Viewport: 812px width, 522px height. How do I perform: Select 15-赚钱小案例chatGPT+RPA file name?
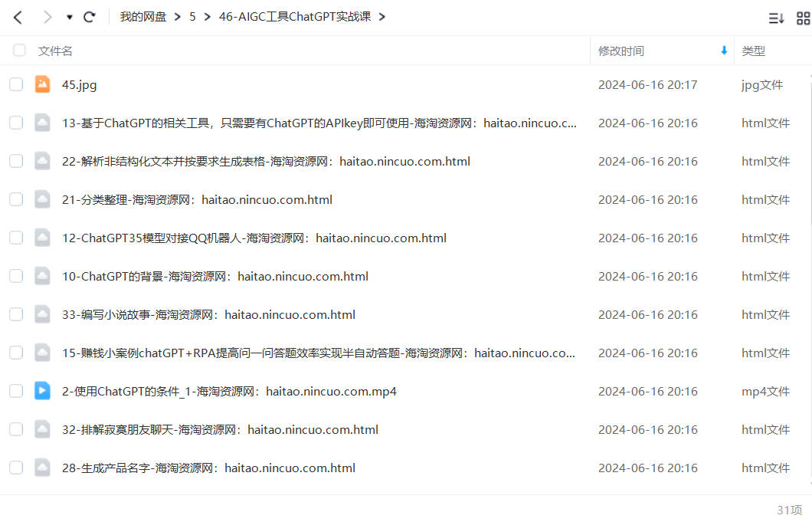point(319,353)
